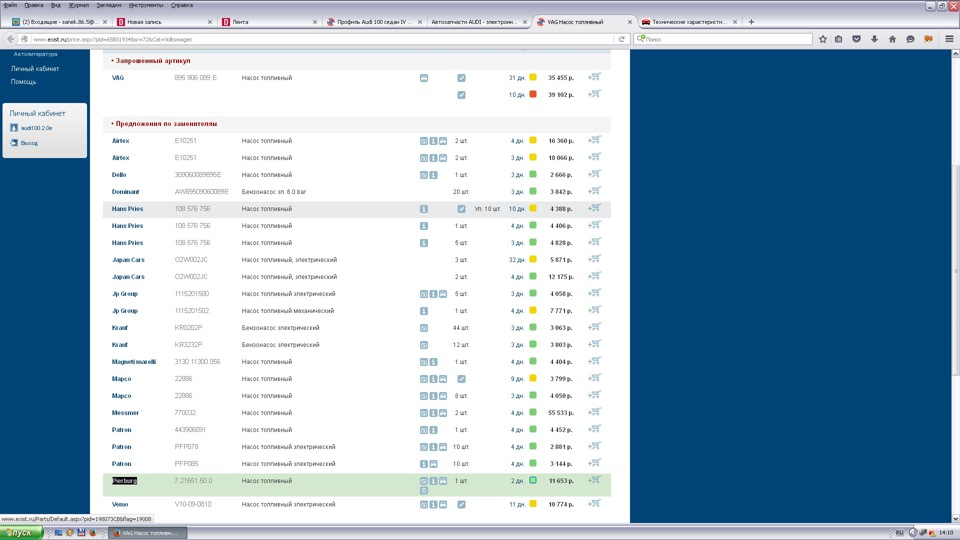Open the audi100.2.0e account link
Screen dimensions: 960x540
pos(37,128)
